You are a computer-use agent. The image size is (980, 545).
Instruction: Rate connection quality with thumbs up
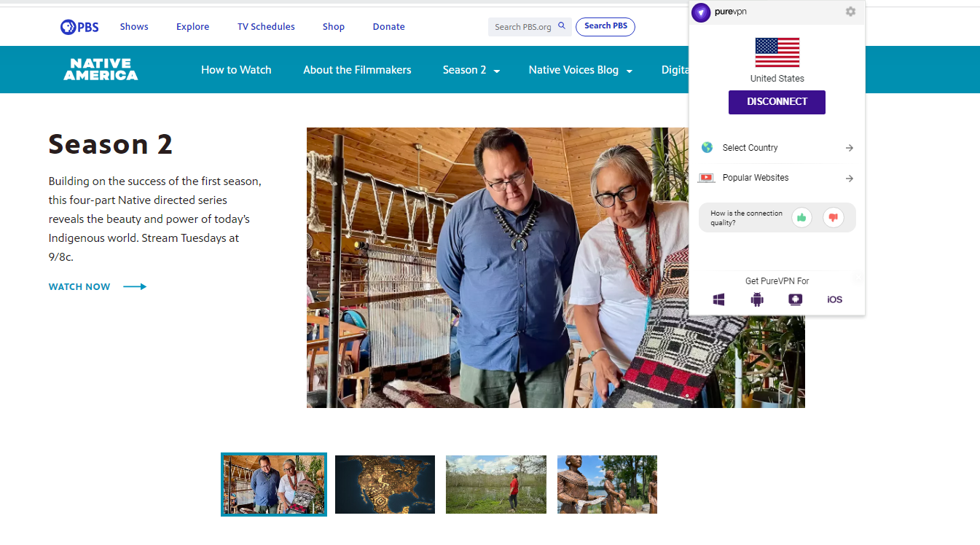[801, 217]
